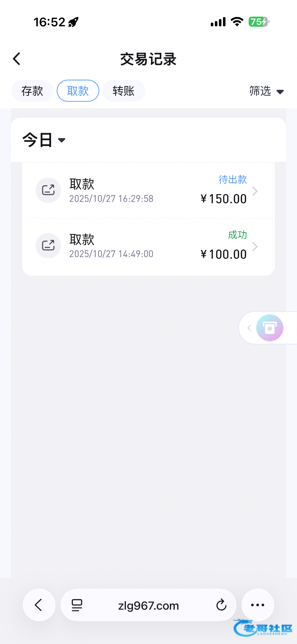Image resolution: width=297 pixels, height=644 pixels.
Task: View the 成功 successful status record
Action: tap(237, 235)
